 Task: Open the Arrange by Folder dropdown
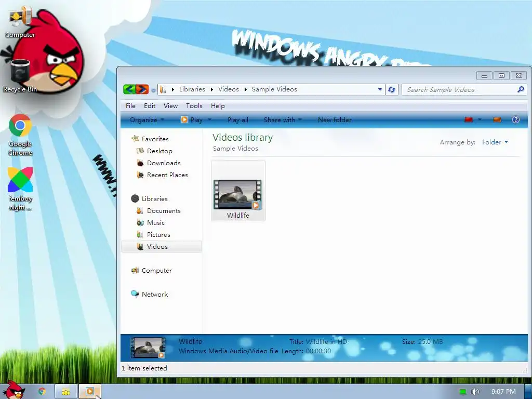click(495, 142)
